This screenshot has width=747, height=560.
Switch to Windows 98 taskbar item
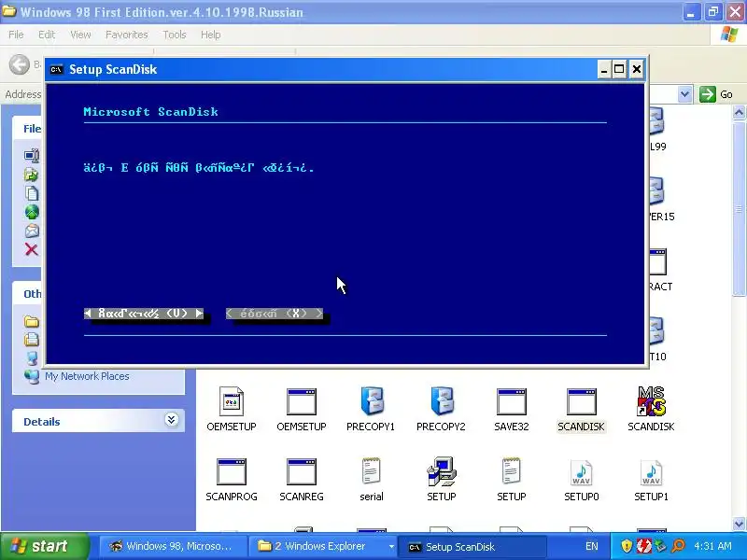[173, 546]
